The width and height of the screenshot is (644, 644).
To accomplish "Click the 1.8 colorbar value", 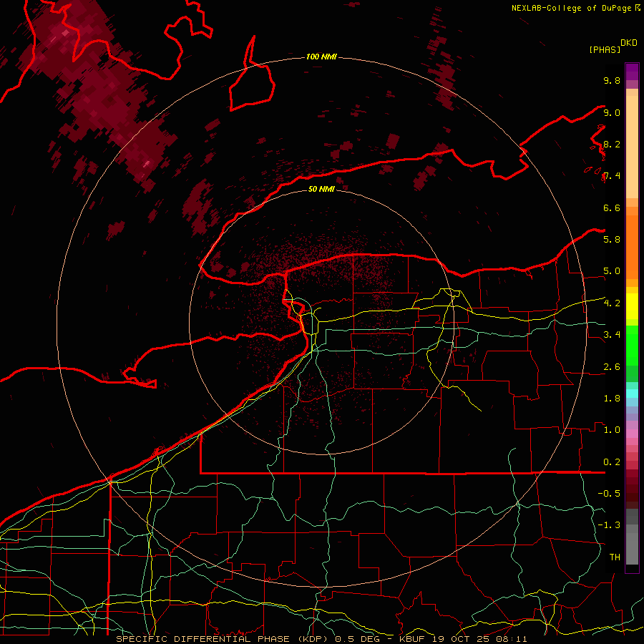I will (x=612, y=399).
